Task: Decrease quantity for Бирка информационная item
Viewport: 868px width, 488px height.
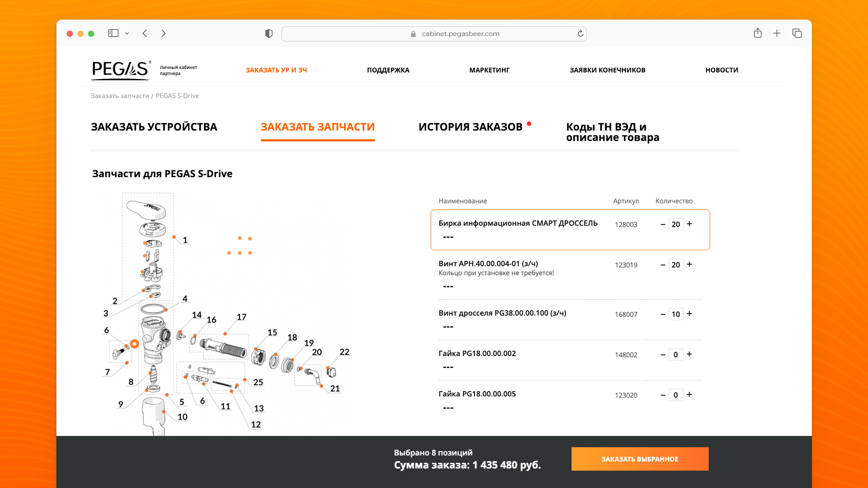Action: point(663,224)
